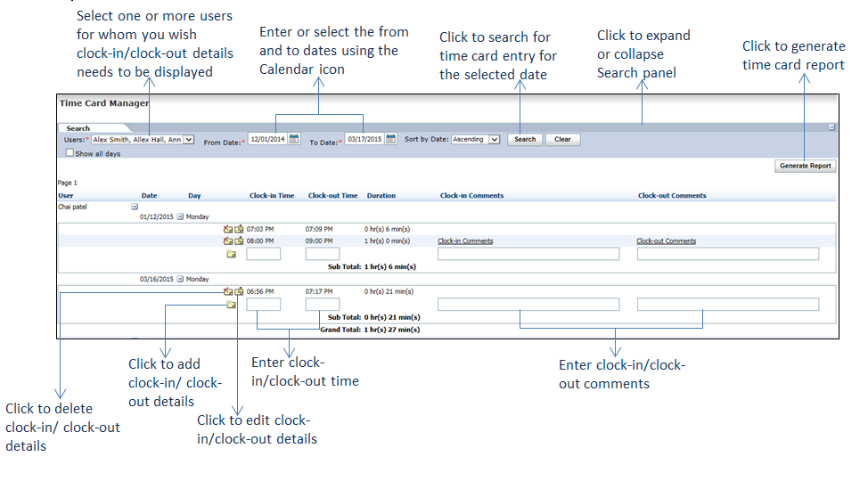The width and height of the screenshot is (868, 481).
Task: Click the clock-in comments box for 01/12/2015
Action: 528,254
